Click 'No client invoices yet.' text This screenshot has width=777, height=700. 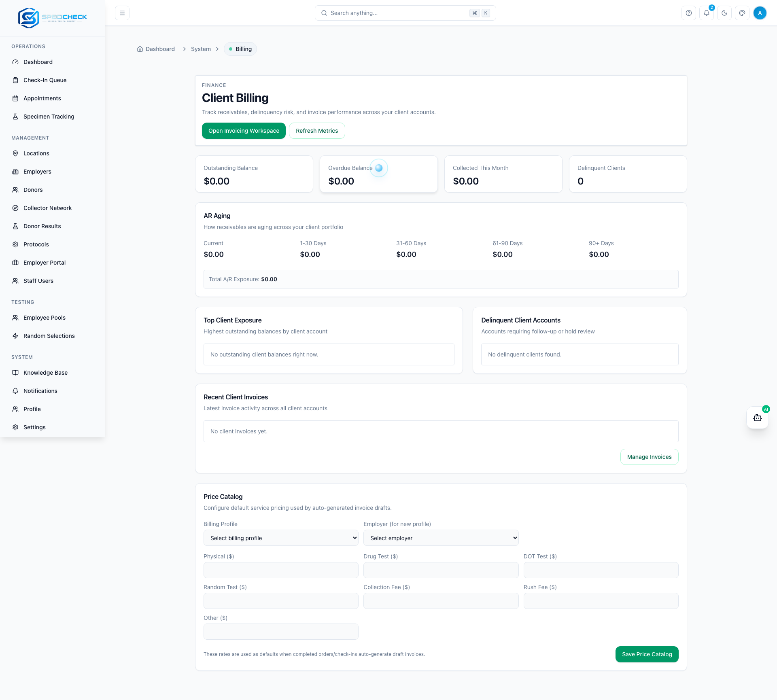[239, 431]
